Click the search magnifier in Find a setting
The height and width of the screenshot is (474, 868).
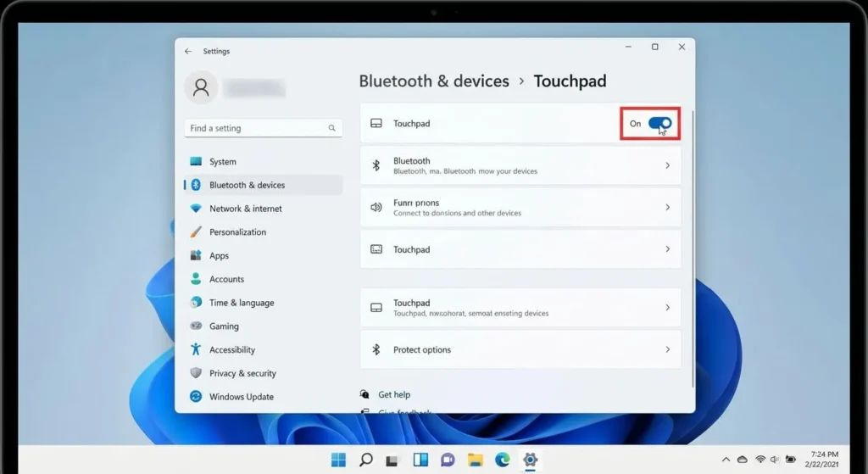(331, 128)
